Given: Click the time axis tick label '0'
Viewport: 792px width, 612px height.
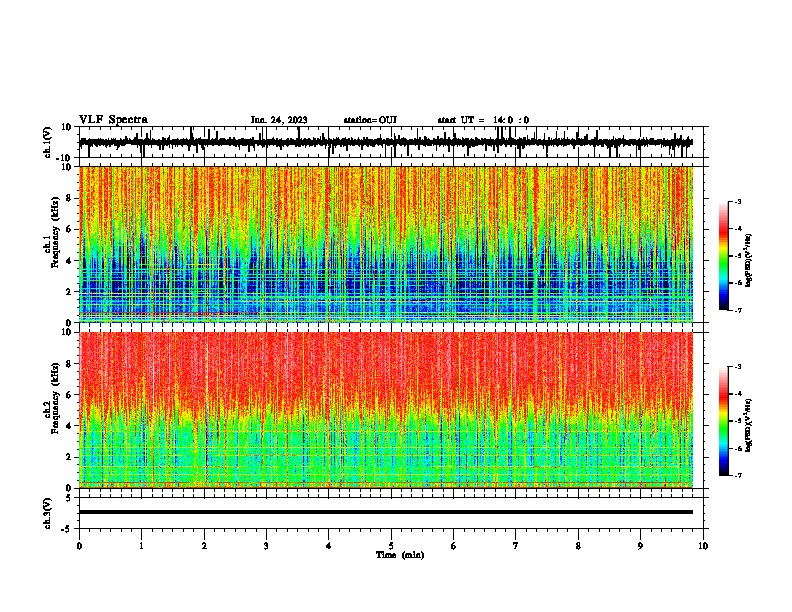Looking at the screenshot, I should tap(79, 546).
